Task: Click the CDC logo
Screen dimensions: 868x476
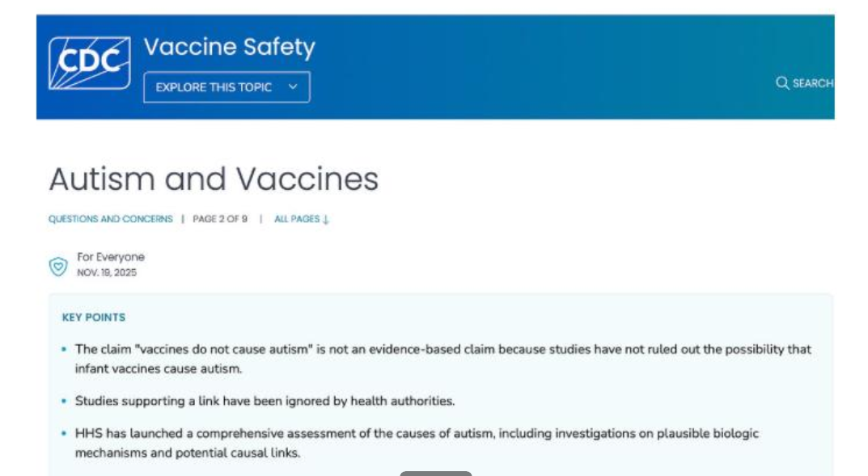Action: (89, 63)
